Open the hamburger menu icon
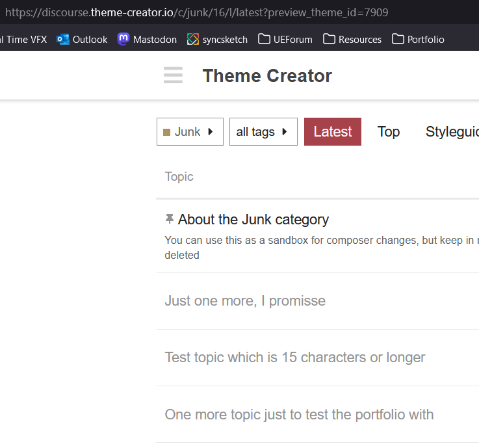Viewport: 479px width, 448px height. [x=173, y=75]
